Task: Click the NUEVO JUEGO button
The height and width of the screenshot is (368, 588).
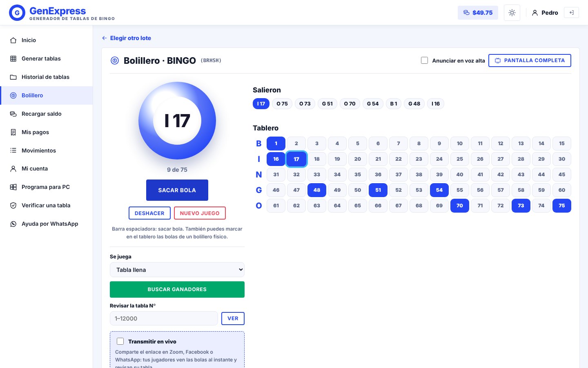Action: [x=200, y=213]
